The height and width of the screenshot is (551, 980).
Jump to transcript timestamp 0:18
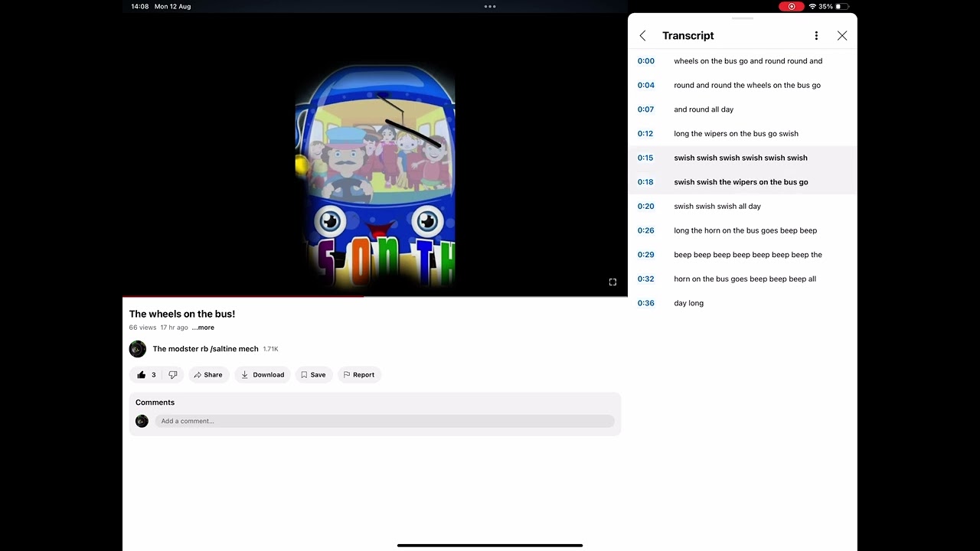coord(645,182)
